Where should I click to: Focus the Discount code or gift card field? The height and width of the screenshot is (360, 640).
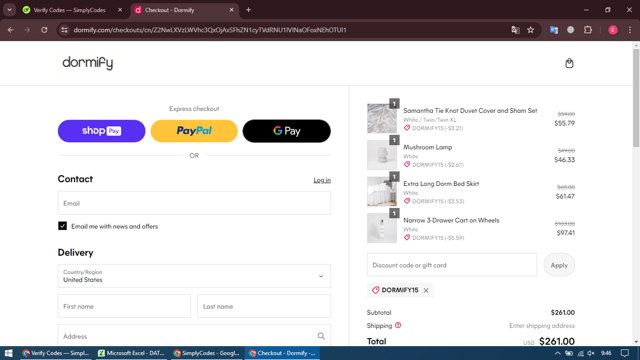point(452,265)
